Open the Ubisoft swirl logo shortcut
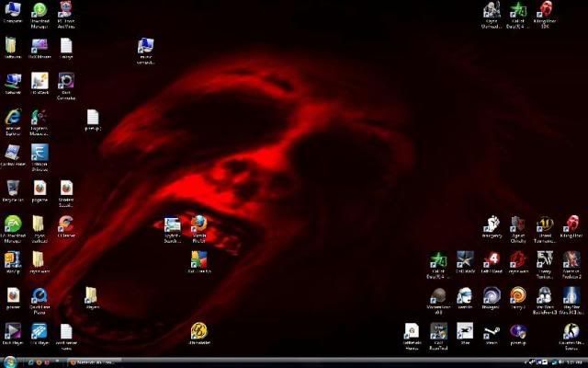588x368 pixels. [492, 296]
